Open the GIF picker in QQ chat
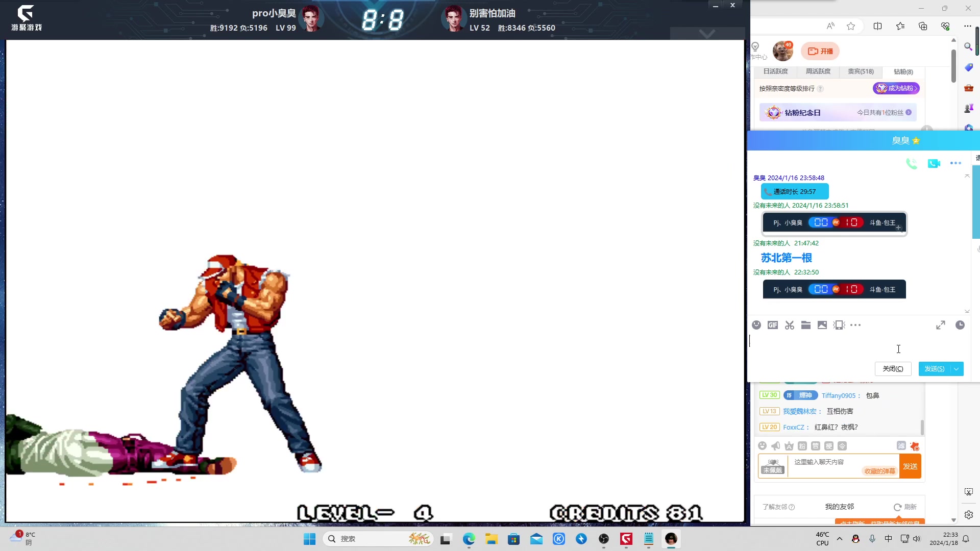The width and height of the screenshot is (980, 551). point(773,325)
